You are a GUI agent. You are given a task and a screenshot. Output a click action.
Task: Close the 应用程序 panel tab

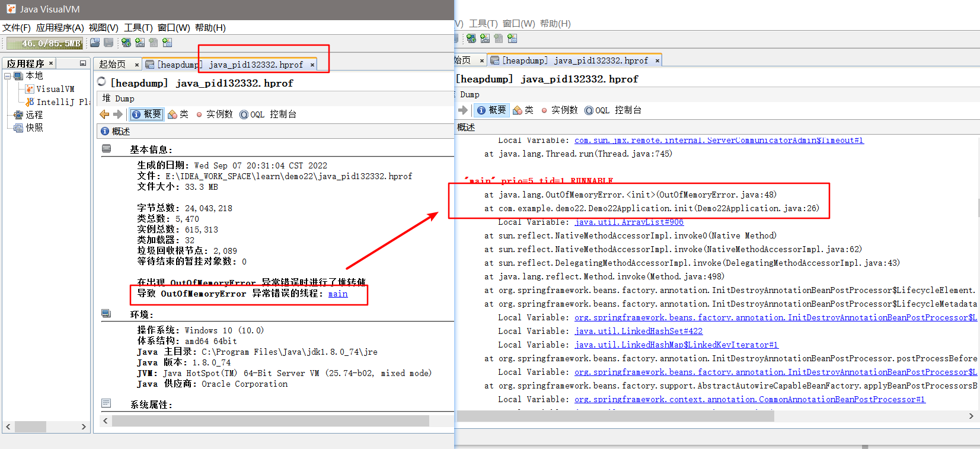[x=51, y=63]
